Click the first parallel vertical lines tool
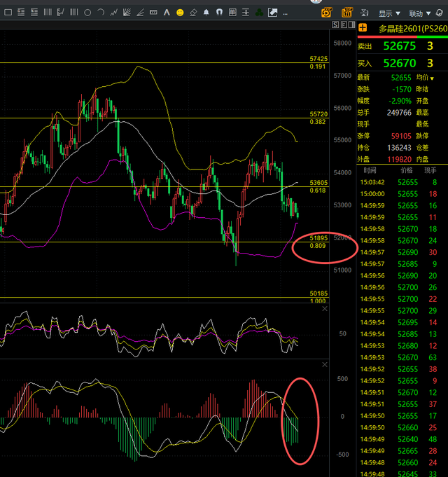The image size is (448, 477). pyautogui.click(x=48, y=13)
